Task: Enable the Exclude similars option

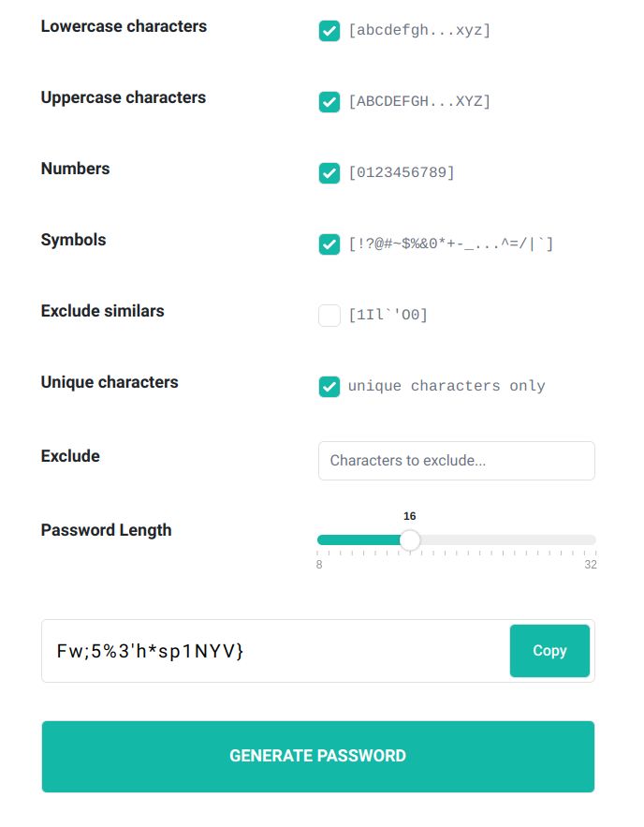Action: click(329, 316)
